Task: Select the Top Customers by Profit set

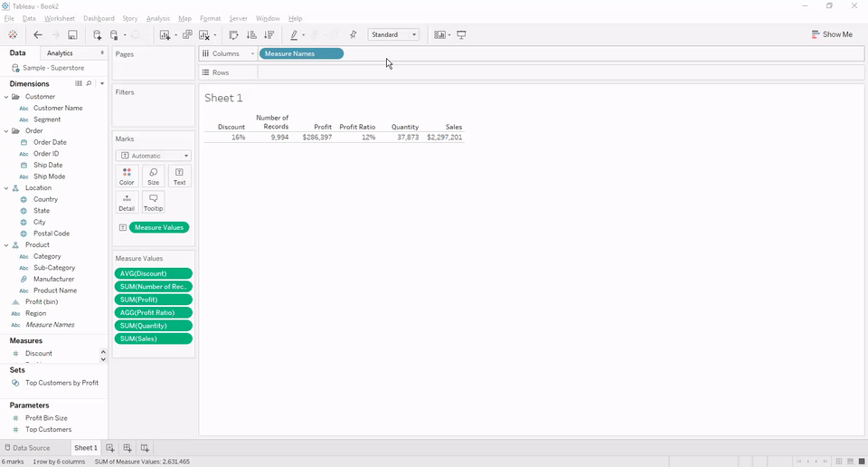Action: point(62,383)
